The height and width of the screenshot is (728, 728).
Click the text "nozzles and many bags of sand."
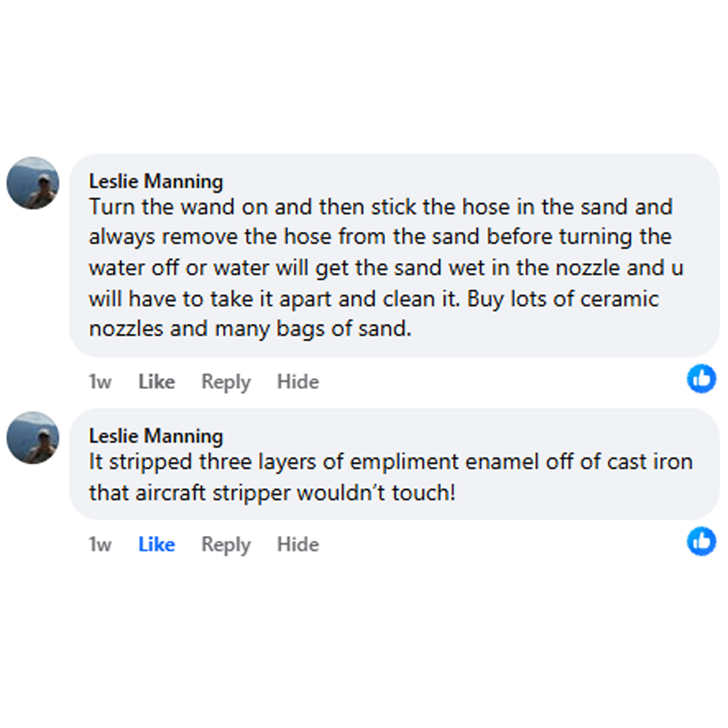tap(249, 330)
